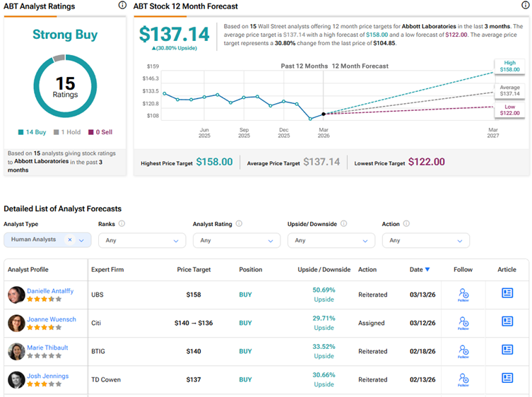Follow analyst Danielle Antalffy
Screen dimensions: 532x397
click(x=463, y=295)
